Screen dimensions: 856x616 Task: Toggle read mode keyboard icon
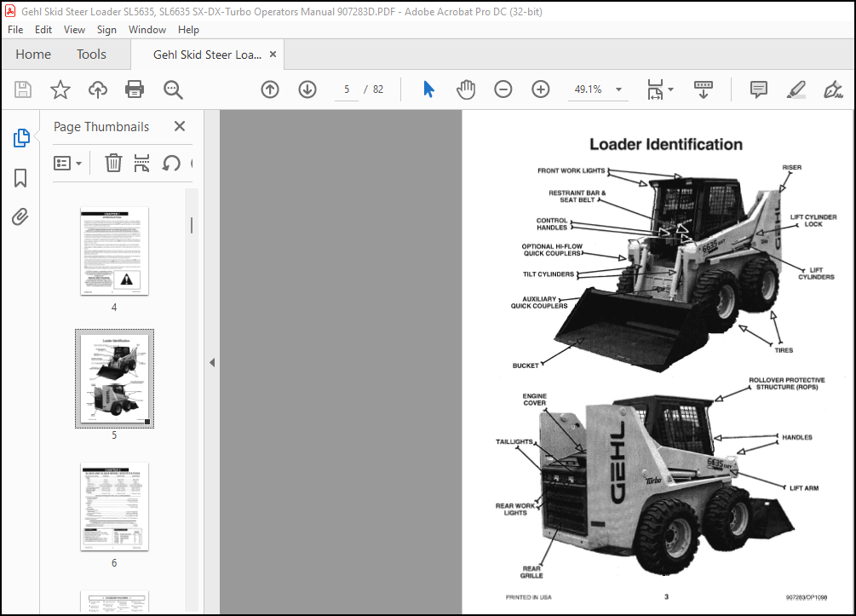pos(704,89)
